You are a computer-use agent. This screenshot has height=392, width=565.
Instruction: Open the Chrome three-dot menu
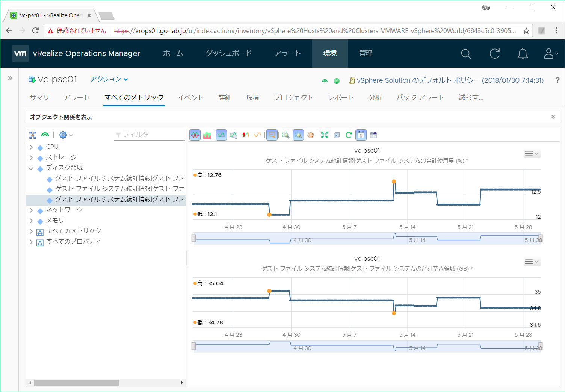(x=556, y=30)
